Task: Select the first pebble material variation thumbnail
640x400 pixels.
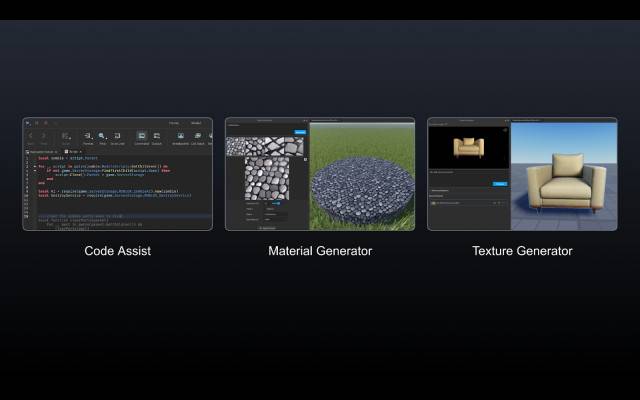Action: click(x=237, y=146)
